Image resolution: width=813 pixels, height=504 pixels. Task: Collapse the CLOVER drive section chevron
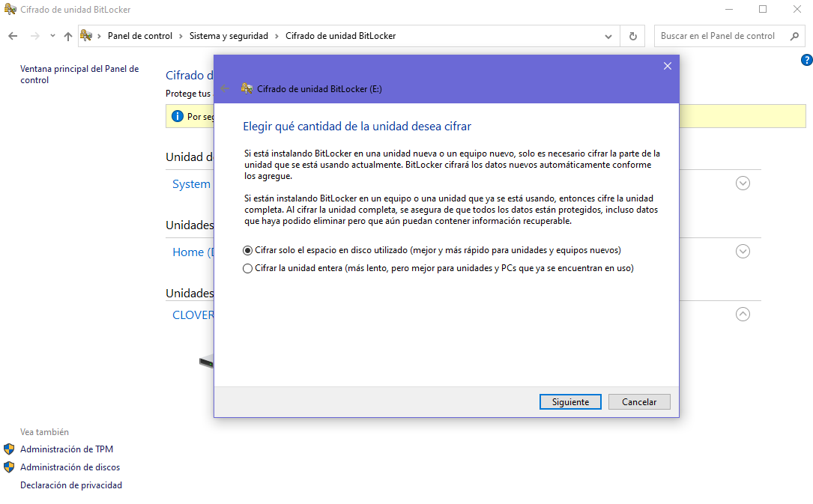[x=743, y=314]
